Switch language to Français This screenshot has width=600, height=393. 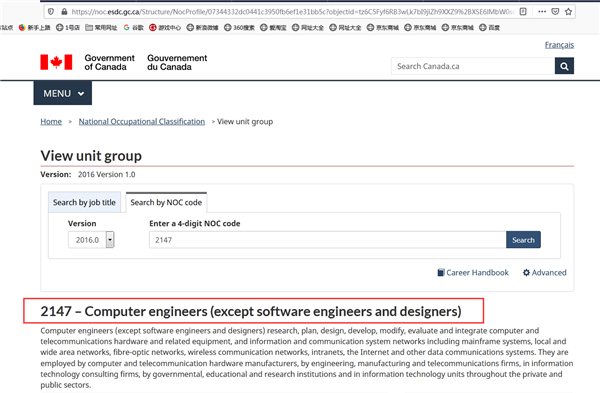tap(559, 45)
